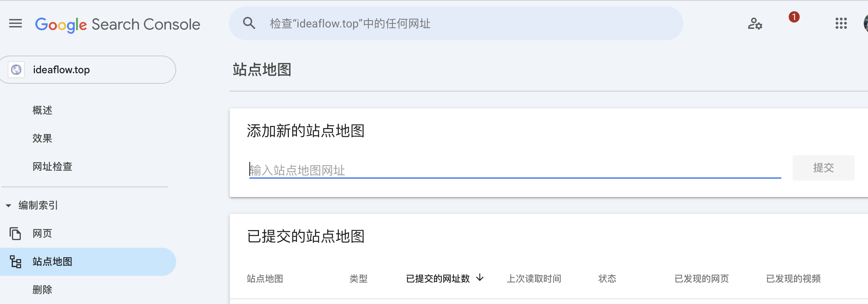Click the 网页 pages icon in sidebar
The image size is (868, 304).
(x=15, y=234)
